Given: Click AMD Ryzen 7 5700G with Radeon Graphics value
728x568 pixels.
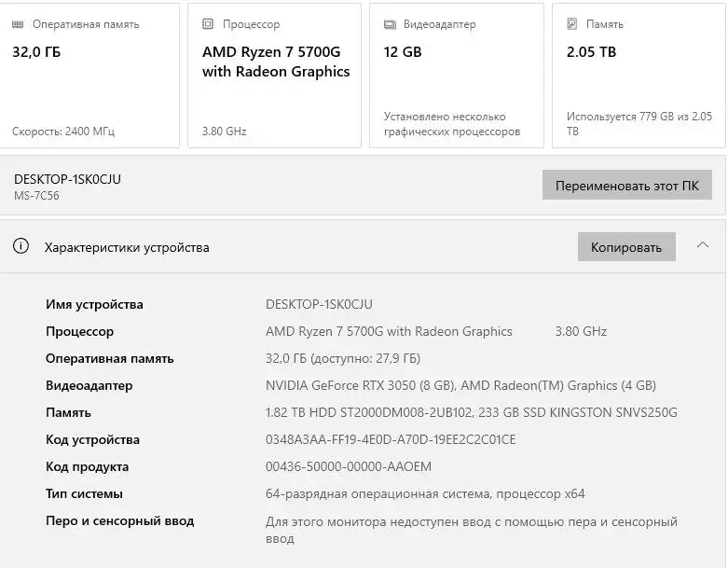Looking at the screenshot, I should pyautogui.click(x=389, y=331).
